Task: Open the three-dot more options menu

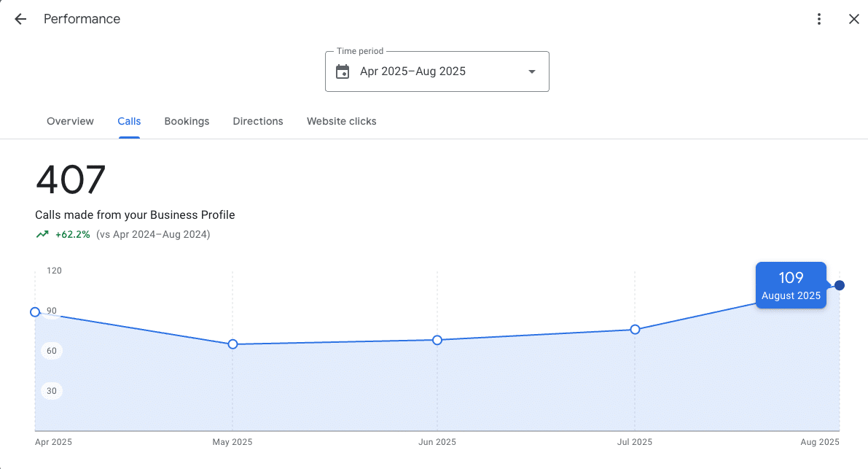Action: [x=819, y=19]
